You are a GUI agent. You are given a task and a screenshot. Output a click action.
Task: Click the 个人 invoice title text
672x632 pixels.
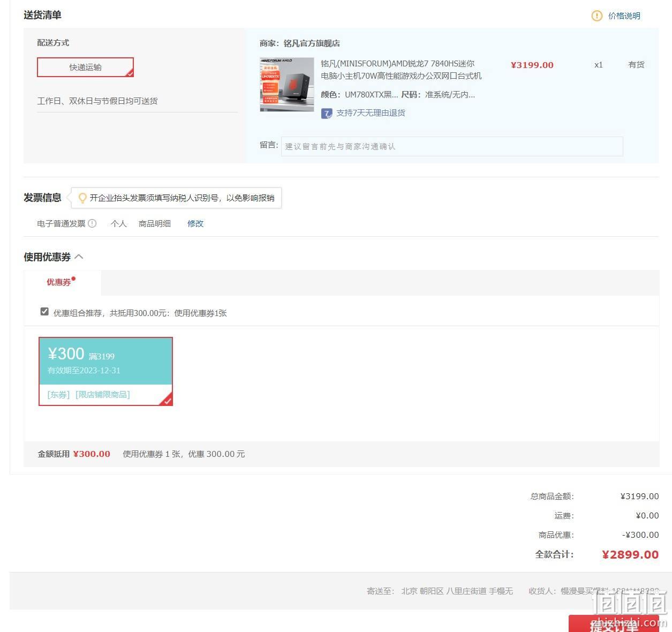118,223
